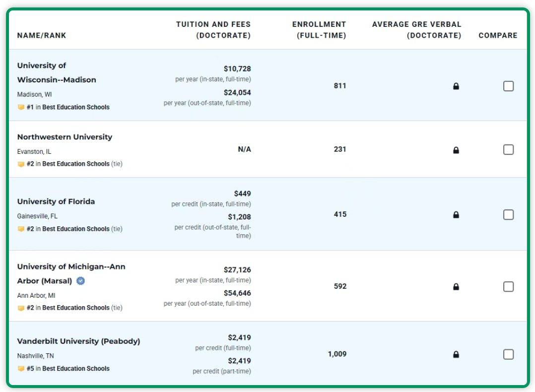Enable compare for University of Michigan--Ann Arbor
The width and height of the screenshot is (535, 392).
508,287
